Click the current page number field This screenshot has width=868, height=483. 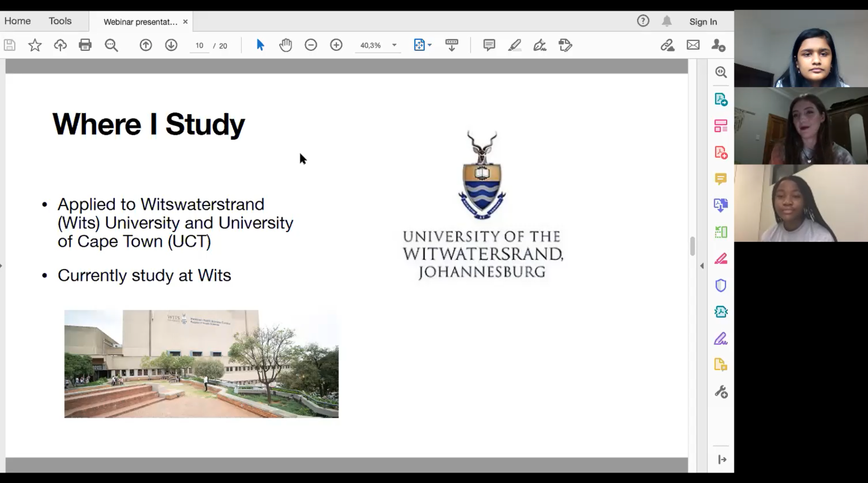click(199, 45)
